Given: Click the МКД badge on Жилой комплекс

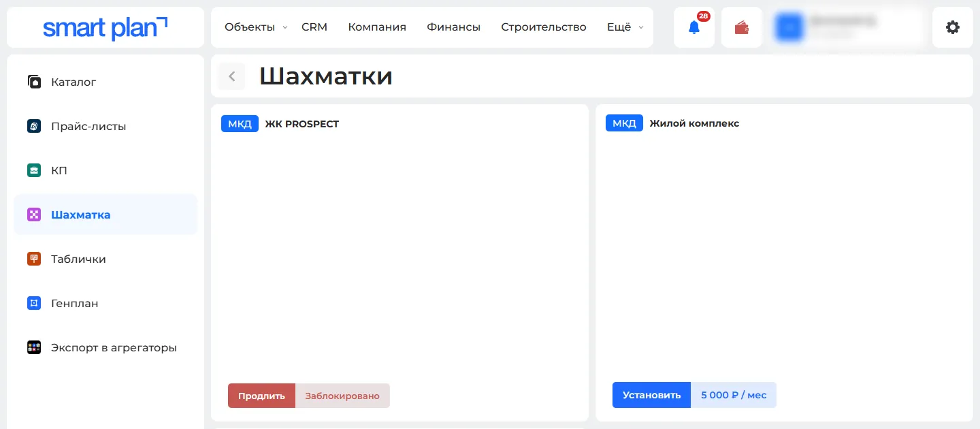Looking at the screenshot, I should click(624, 123).
